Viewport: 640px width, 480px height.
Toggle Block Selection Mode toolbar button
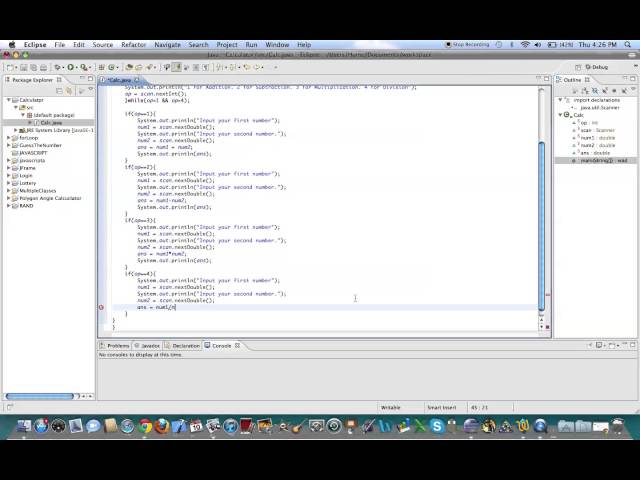[x=196, y=67]
